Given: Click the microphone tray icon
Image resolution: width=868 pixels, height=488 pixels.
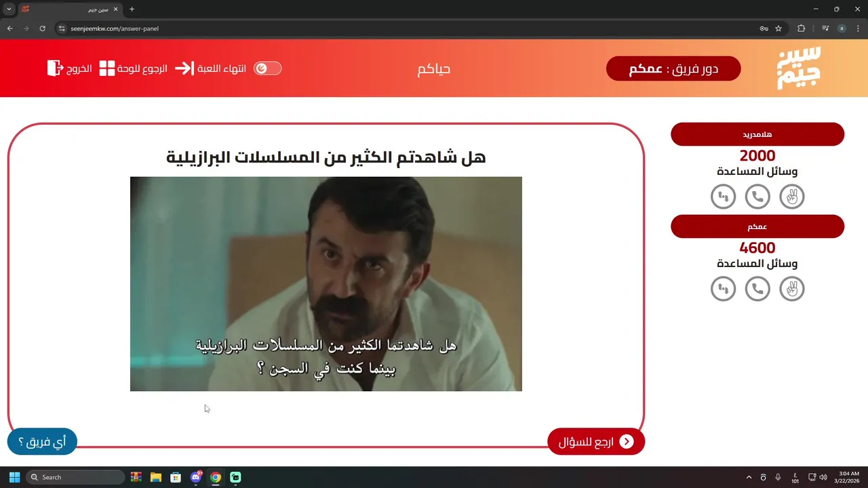Looking at the screenshot, I should 778,477.
